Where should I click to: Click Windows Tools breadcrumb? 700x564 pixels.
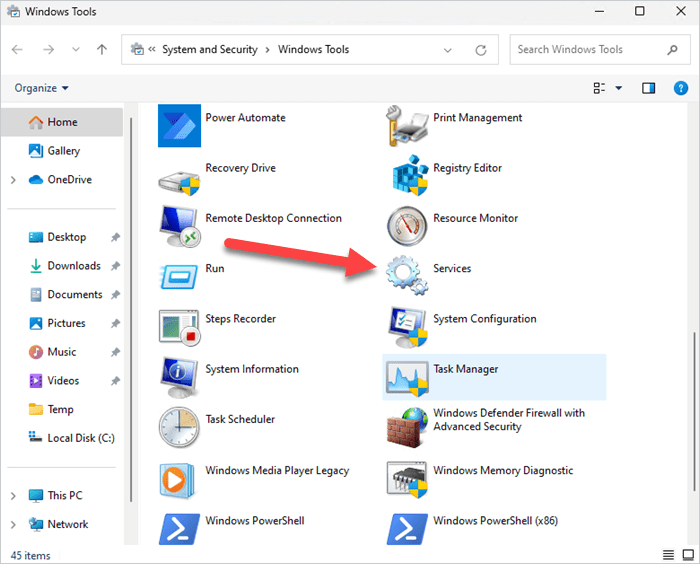pyautogui.click(x=313, y=49)
